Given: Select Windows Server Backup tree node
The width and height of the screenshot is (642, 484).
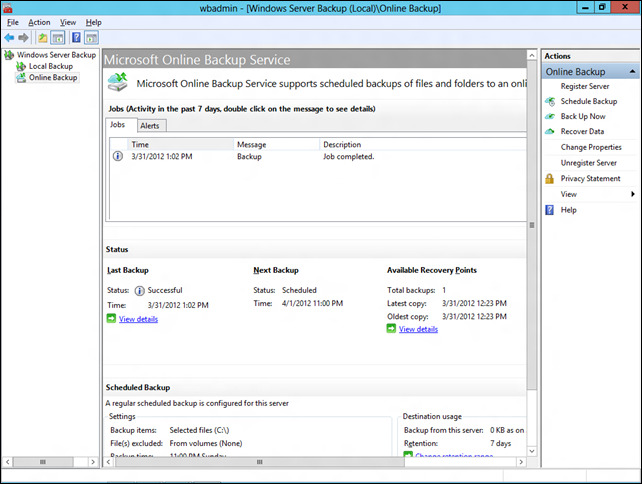Looking at the screenshot, I should 57,55.
